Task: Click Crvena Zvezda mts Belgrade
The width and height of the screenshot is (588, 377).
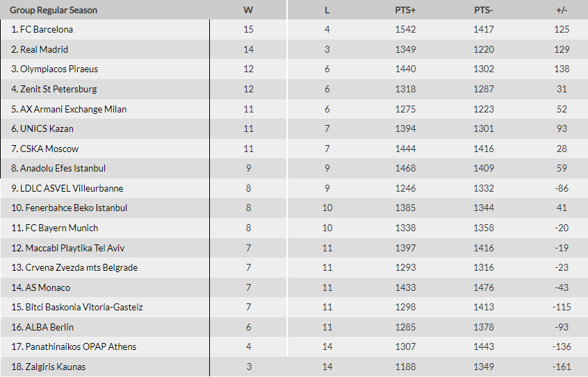Action: tap(81, 267)
